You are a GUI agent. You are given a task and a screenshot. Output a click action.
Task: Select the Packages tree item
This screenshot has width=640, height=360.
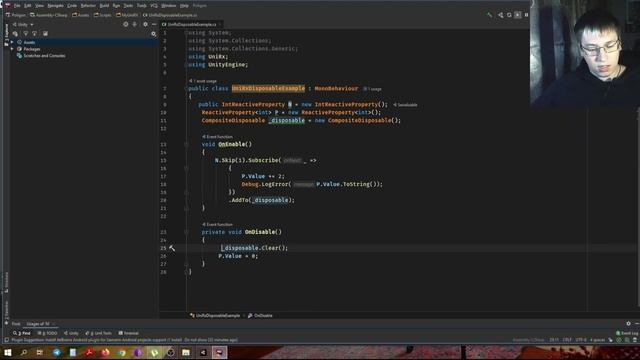point(29,49)
